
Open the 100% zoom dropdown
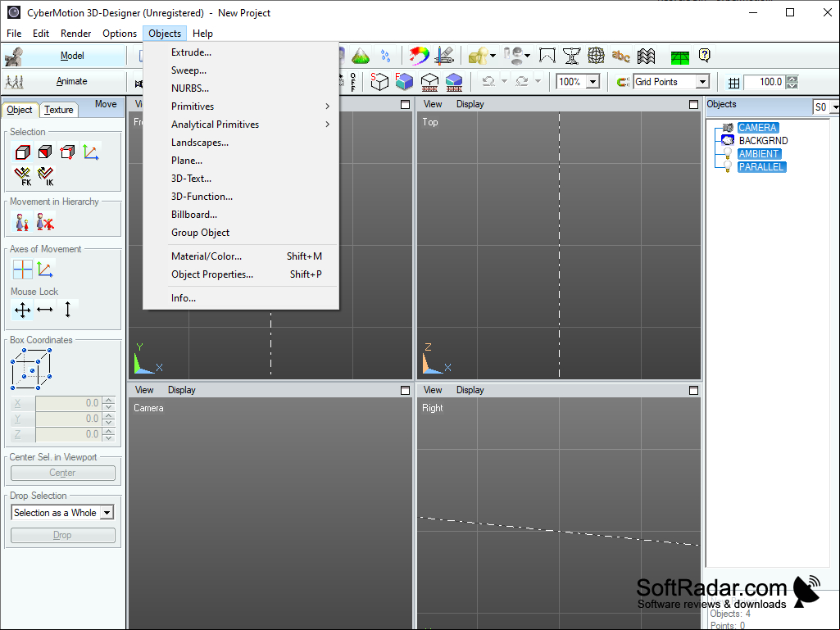(x=593, y=82)
